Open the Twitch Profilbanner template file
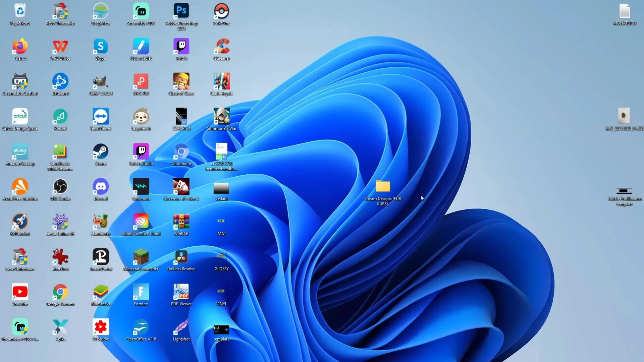Screen dimensions: 644x362 point(624,191)
